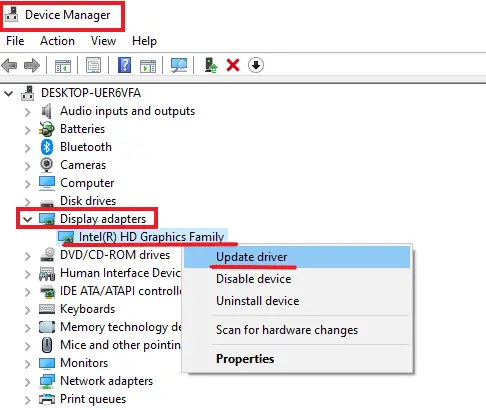The image size is (486, 410).
Task: Click the Device Manager title bar icon
Action: 12,15
